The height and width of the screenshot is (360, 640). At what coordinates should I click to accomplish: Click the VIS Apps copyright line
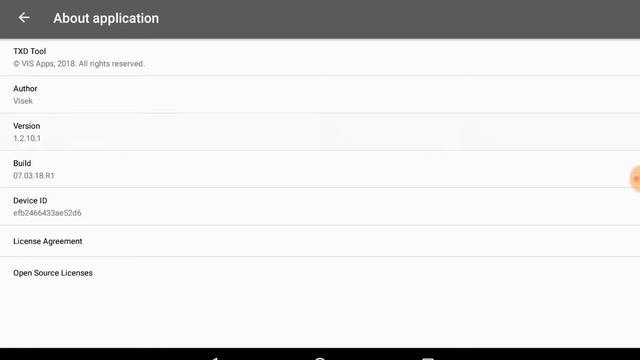[x=79, y=64]
